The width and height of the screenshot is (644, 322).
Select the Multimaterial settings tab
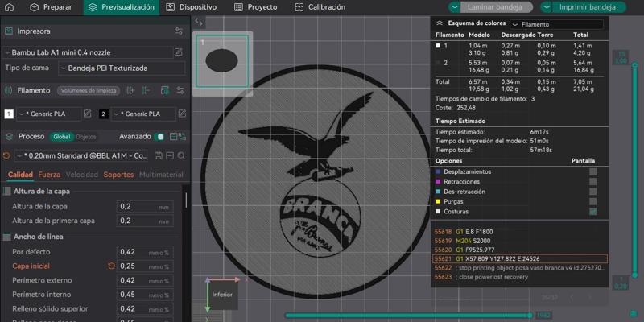(x=161, y=175)
